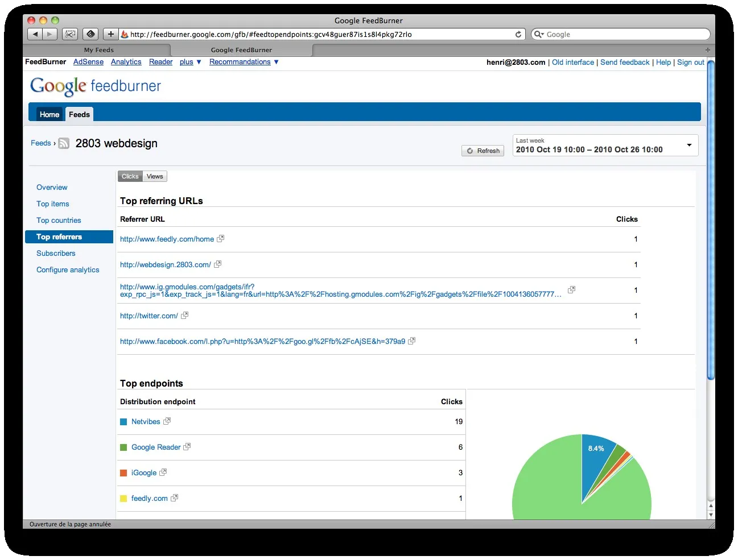
Task: Expand the Recommandations dropdown
Action: click(x=244, y=62)
